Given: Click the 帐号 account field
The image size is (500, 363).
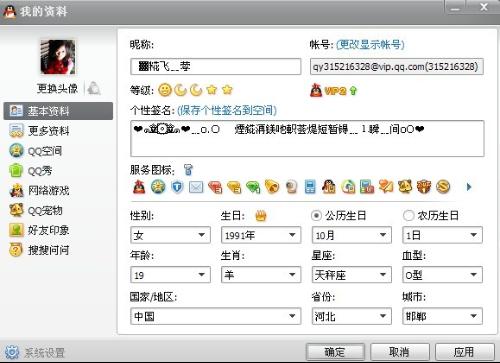Looking at the screenshot, I should coord(397,66).
